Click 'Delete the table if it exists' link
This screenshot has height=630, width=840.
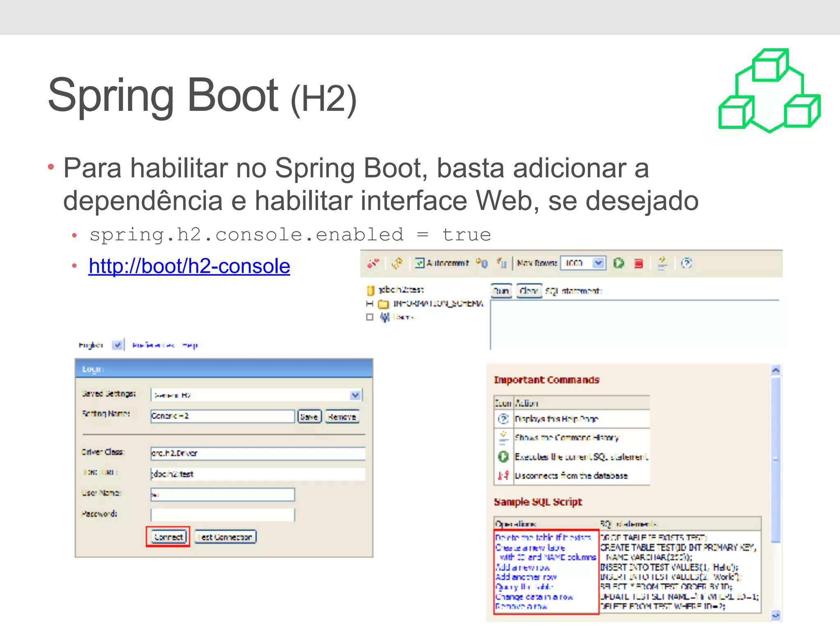(x=543, y=537)
